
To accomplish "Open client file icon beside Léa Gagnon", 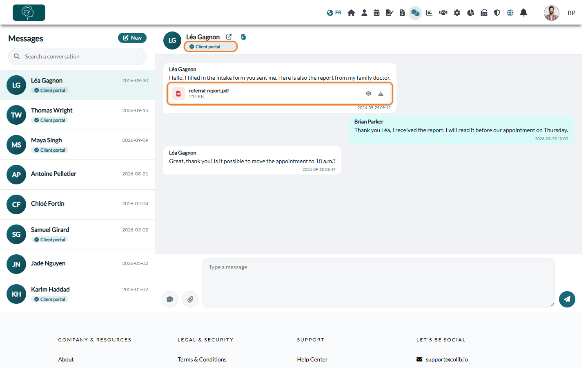I will [243, 37].
